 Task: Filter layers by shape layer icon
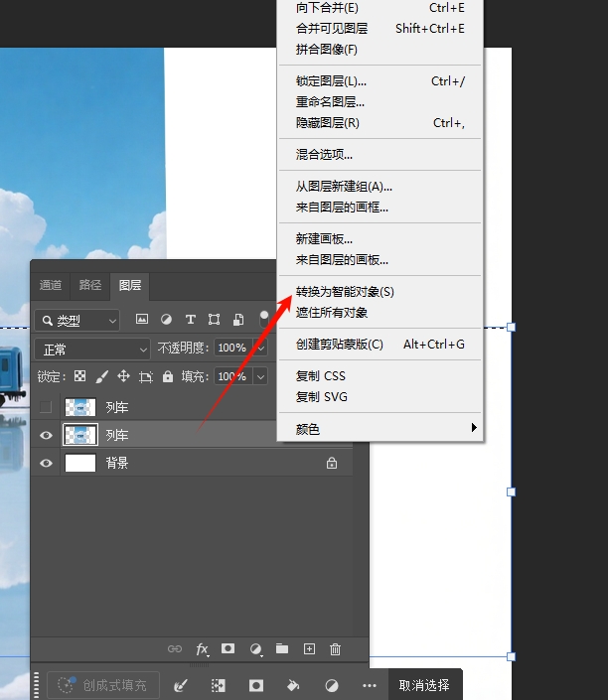pyautogui.click(x=214, y=319)
